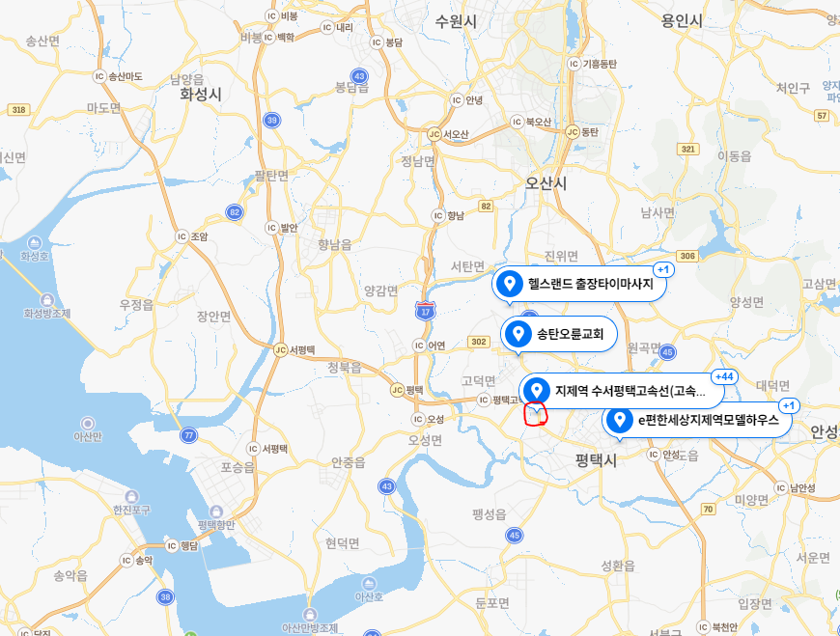This screenshot has width=840, height=636.
Task: Click the 송탄오룬교회 location pin icon
Action: pyautogui.click(x=518, y=334)
